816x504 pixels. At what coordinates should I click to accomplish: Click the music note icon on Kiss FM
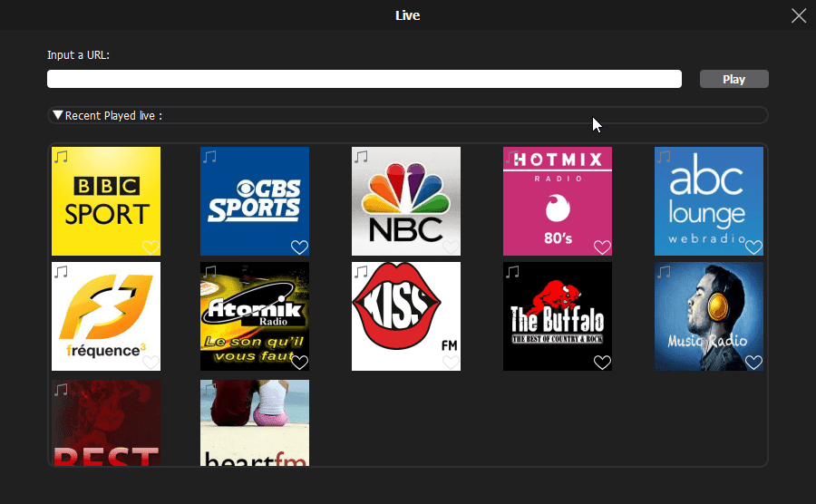coord(362,272)
